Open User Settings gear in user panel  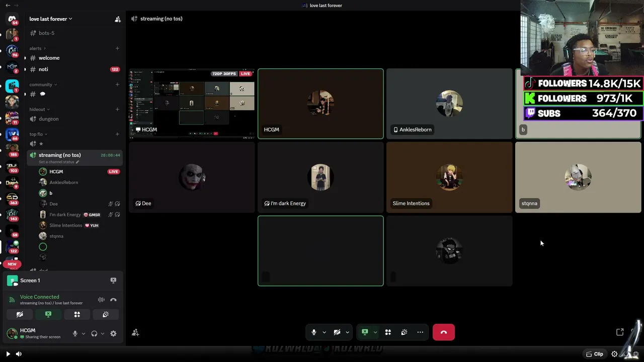[x=113, y=333]
